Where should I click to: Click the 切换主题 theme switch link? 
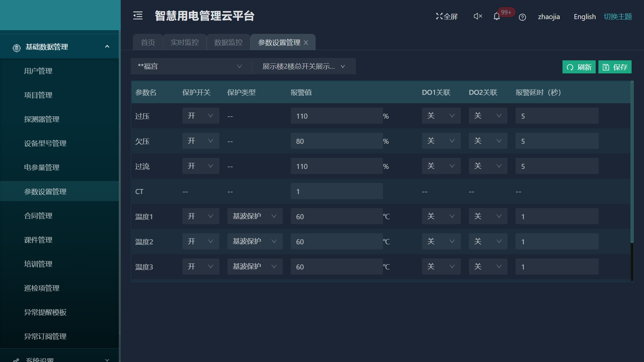click(x=618, y=16)
